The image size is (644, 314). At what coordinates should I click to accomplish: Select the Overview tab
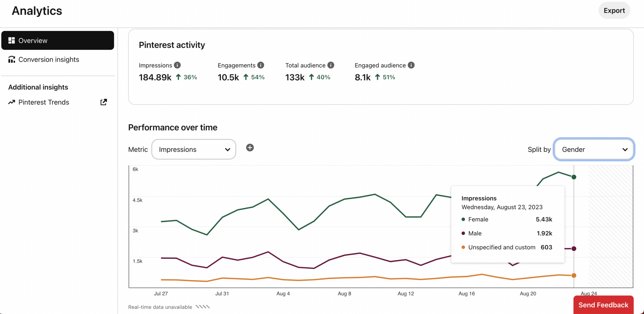(x=33, y=40)
